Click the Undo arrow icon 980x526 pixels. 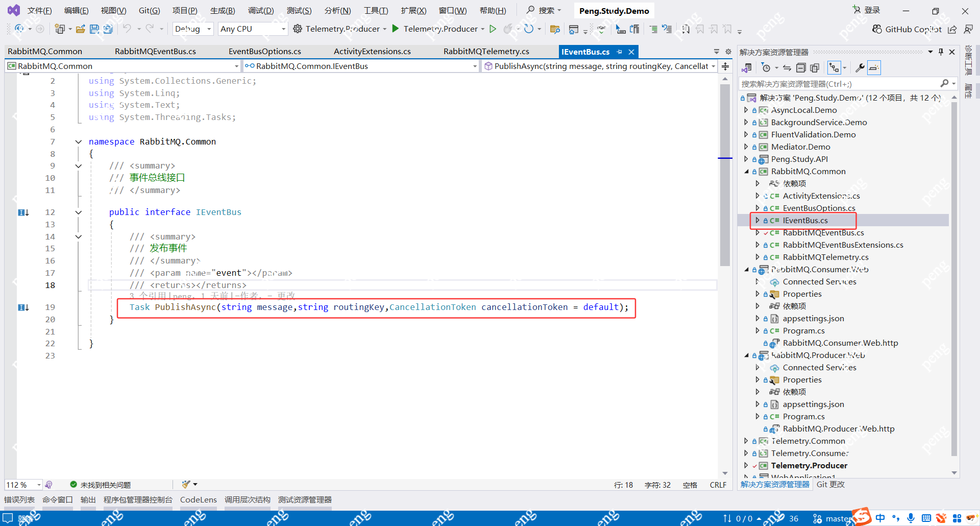point(127,29)
